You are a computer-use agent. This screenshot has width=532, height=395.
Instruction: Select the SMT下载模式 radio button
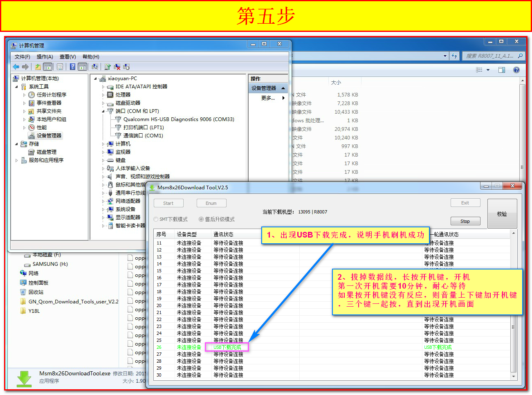(x=156, y=220)
